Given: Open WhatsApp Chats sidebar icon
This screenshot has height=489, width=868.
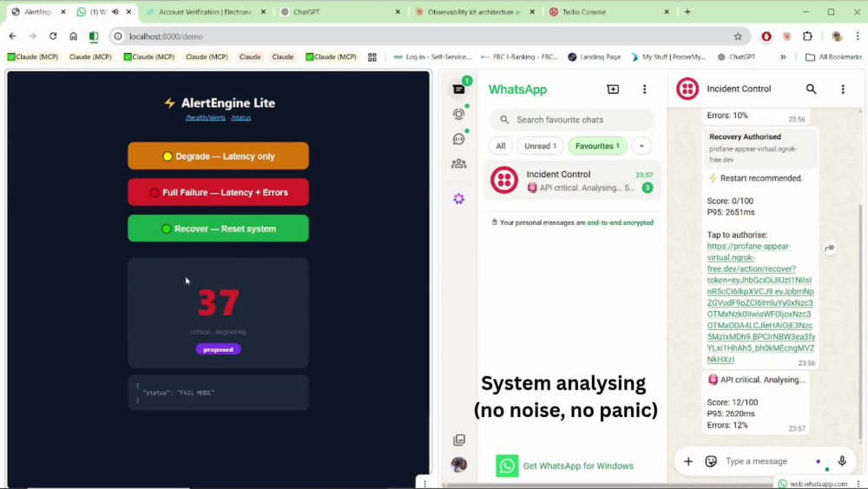Looking at the screenshot, I should 459,89.
